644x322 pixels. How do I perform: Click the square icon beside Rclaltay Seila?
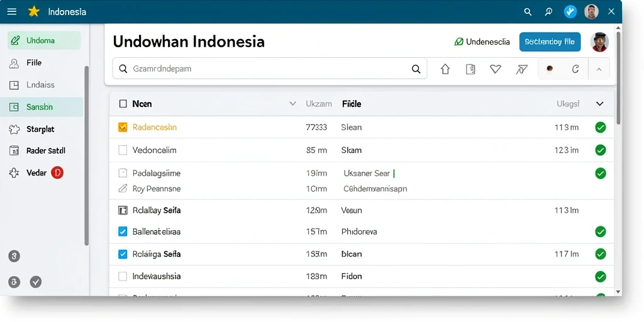pyautogui.click(x=123, y=210)
